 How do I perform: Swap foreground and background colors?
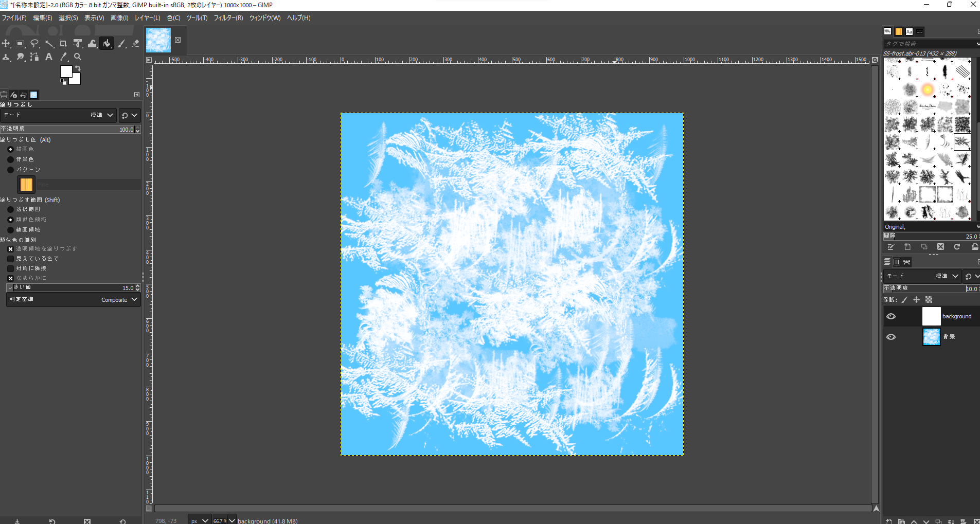pos(78,68)
